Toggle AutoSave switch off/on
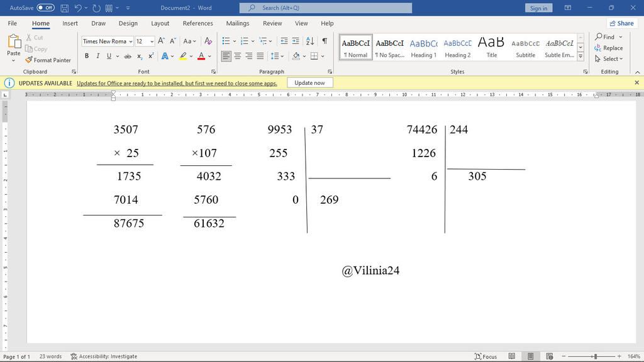The image size is (644, 362). click(x=45, y=8)
